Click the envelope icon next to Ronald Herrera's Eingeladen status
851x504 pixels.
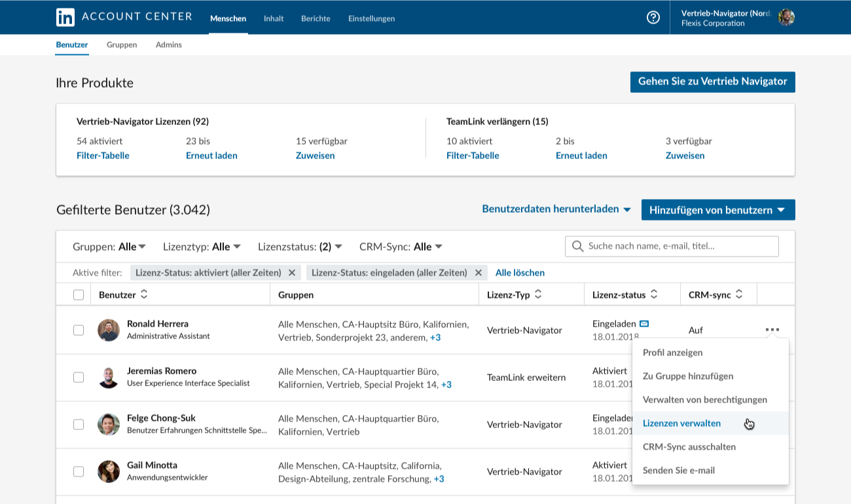click(644, 323)
